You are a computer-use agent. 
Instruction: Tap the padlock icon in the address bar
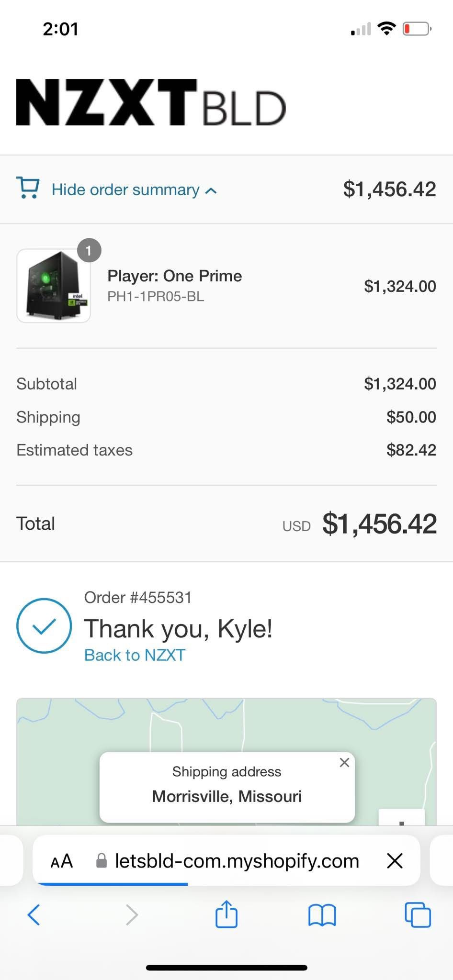coord(102,861)
